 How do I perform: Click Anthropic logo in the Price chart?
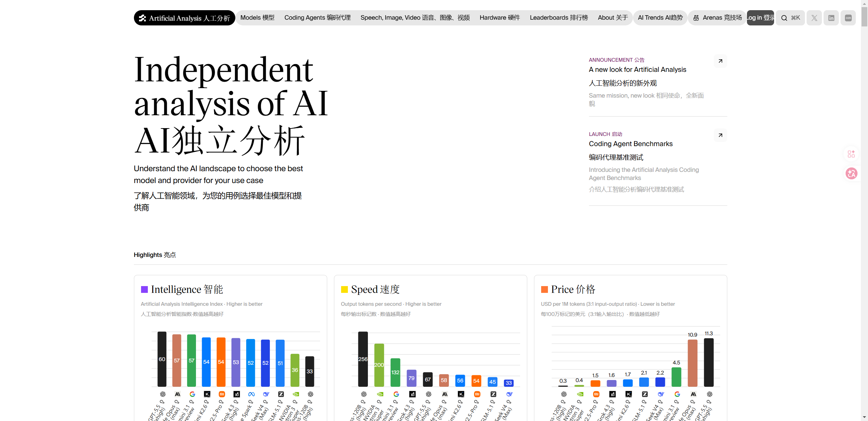(693, 394)
